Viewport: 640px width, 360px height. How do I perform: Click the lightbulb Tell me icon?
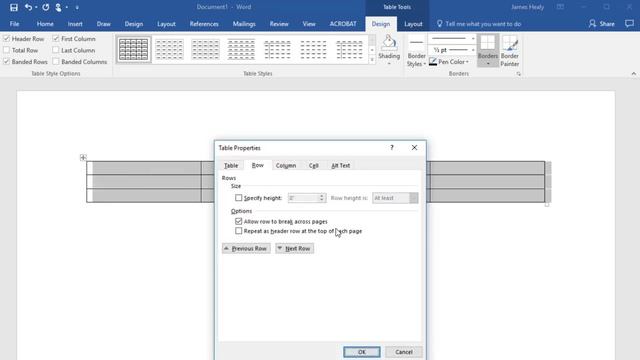[x=439, y=24]
